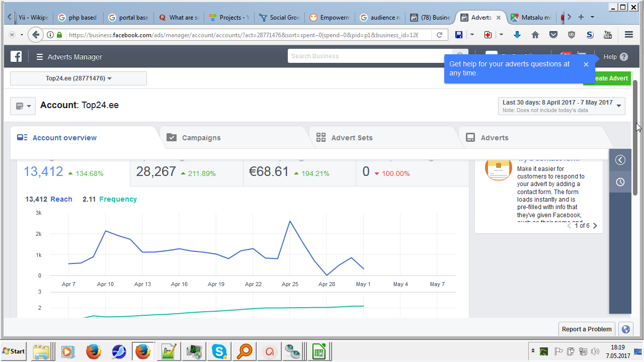644x362 pixels.
Task: Click the taskbar magnifier search app
Action: click(x=244, y=351)
